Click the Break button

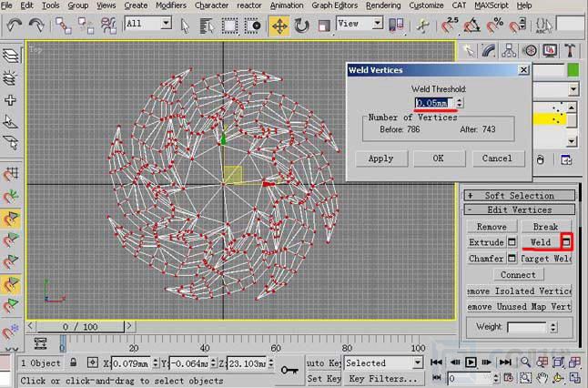[545, 227]
